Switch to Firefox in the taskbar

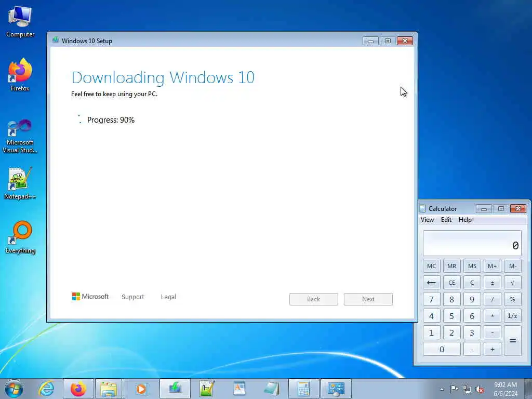(78, 389)
